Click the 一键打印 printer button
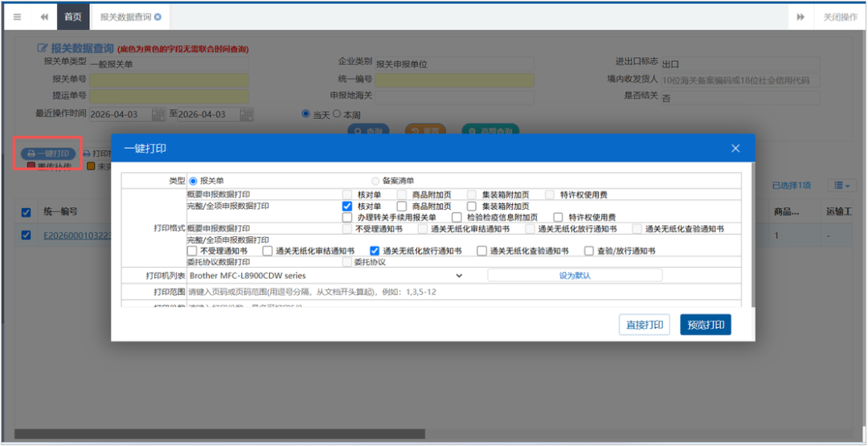 point(49,153)
